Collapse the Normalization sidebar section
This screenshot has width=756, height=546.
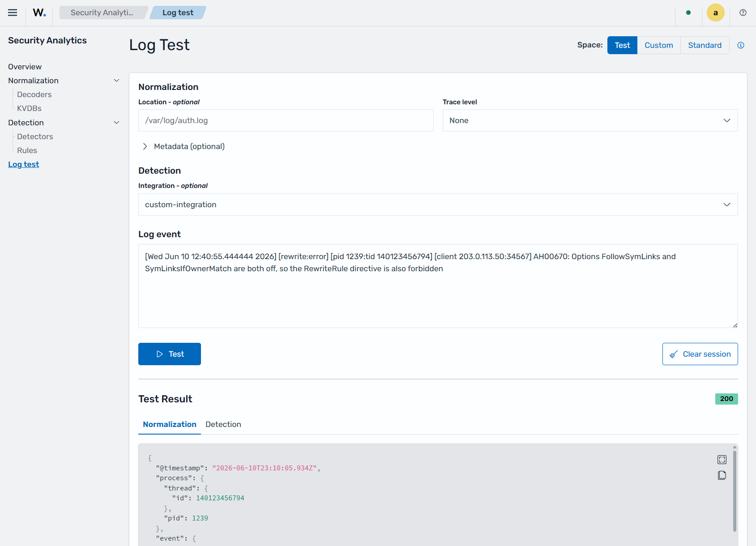[116, 81]
